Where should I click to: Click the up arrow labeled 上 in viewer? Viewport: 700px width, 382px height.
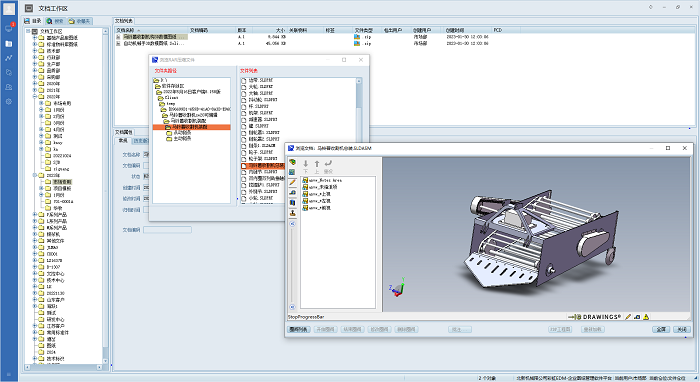pyautogui.click(x=317, y=166)
